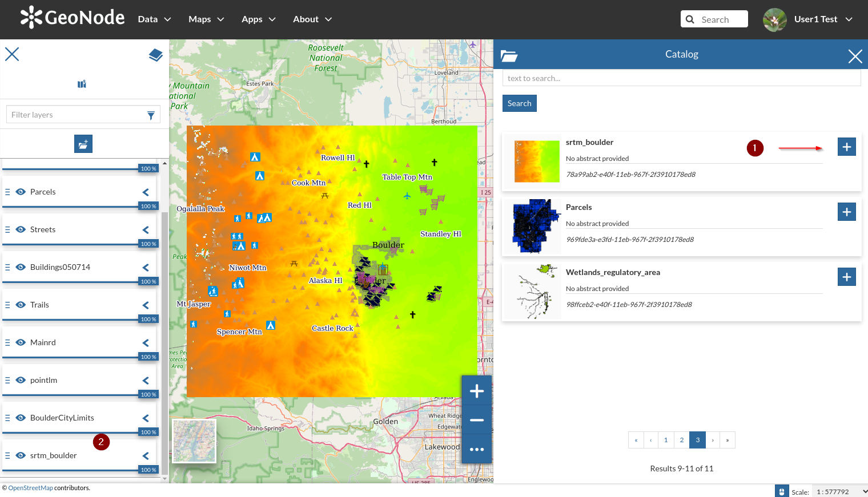Jump to first catalog results page
The height and width of the screenshot is (497, 868).
[636, 440]
